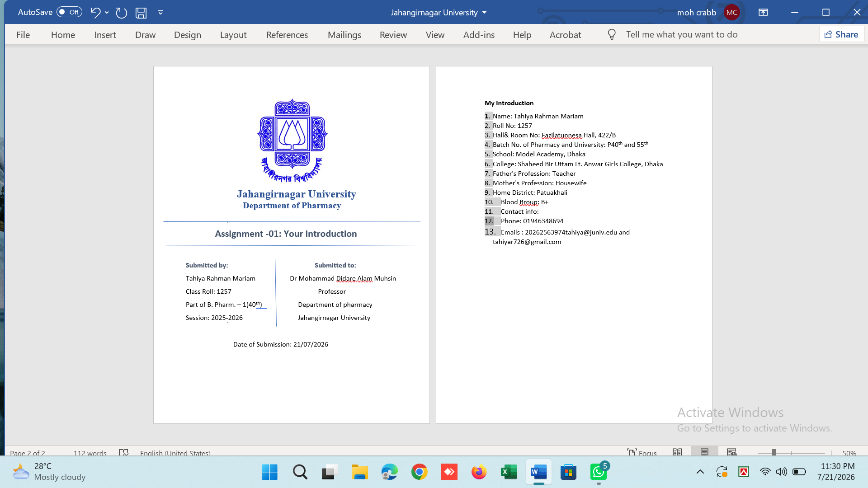The width and height of the screenshot is (868, 488).
Task: Open the Add-ins tab
Action: [x=479, y=35]
